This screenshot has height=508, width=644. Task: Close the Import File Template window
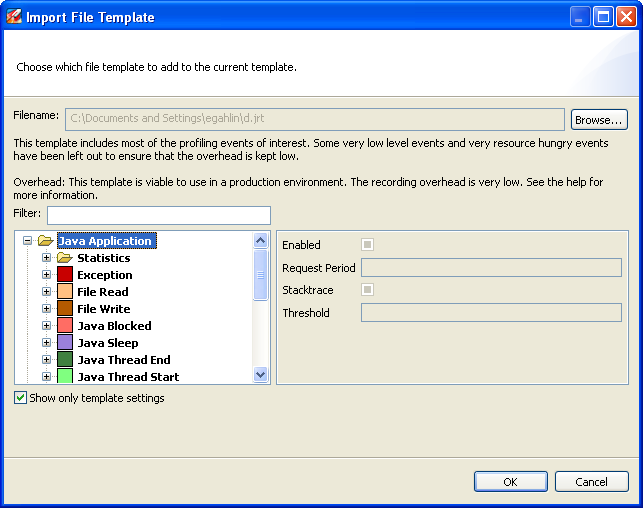(626, 17)
